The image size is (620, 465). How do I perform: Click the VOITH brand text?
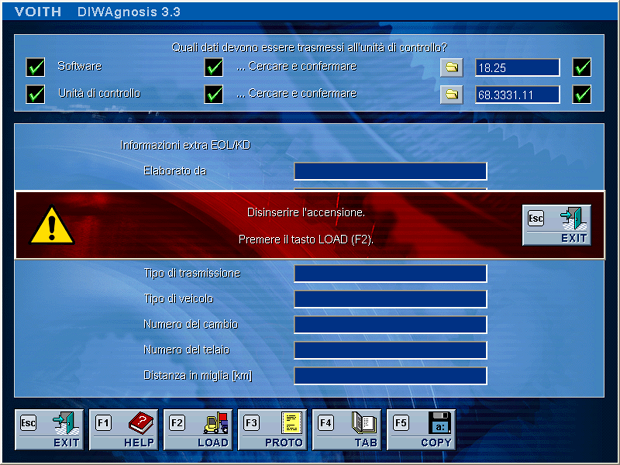38,12
